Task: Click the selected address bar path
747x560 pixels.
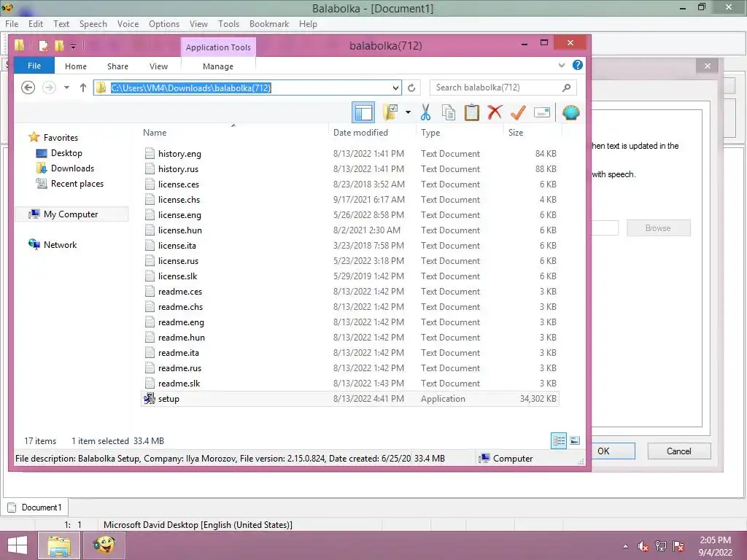Action: [190, 87]
